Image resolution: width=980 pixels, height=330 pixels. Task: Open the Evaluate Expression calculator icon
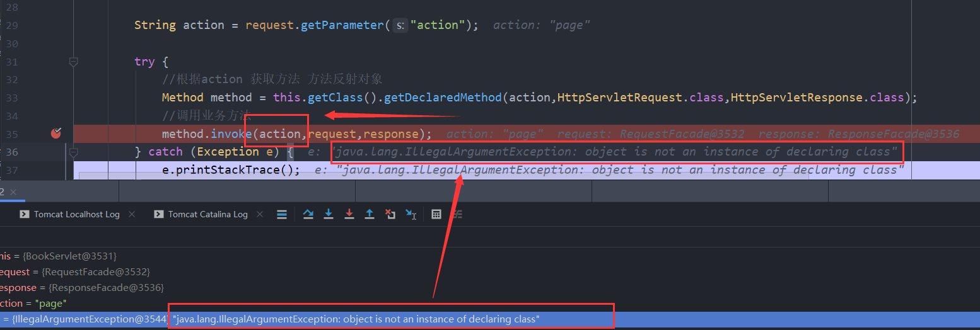click(436, 214)
